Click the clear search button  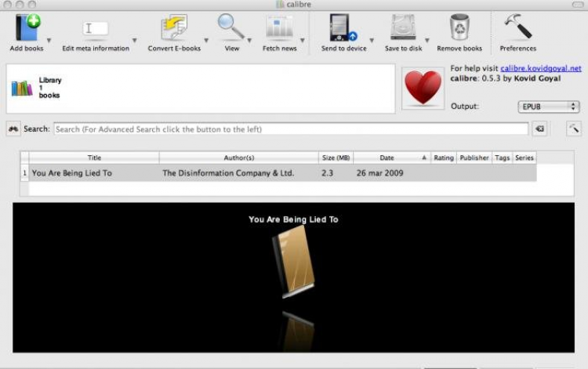click(539, 128)
